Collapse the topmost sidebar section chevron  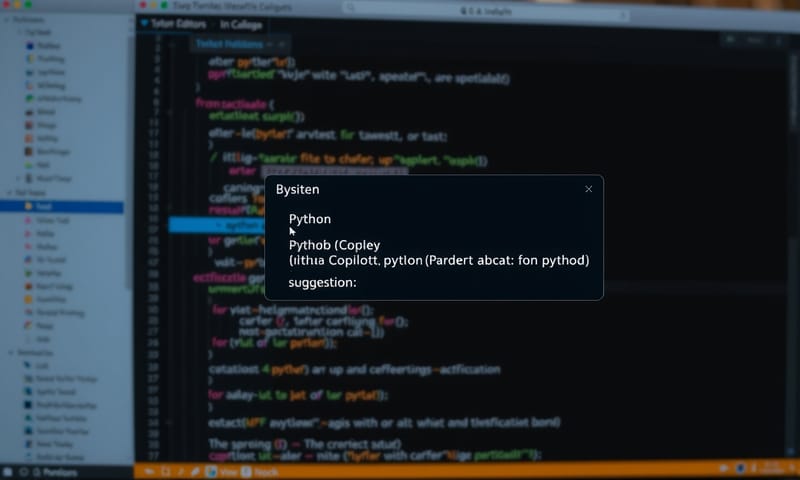coord(7,19)
